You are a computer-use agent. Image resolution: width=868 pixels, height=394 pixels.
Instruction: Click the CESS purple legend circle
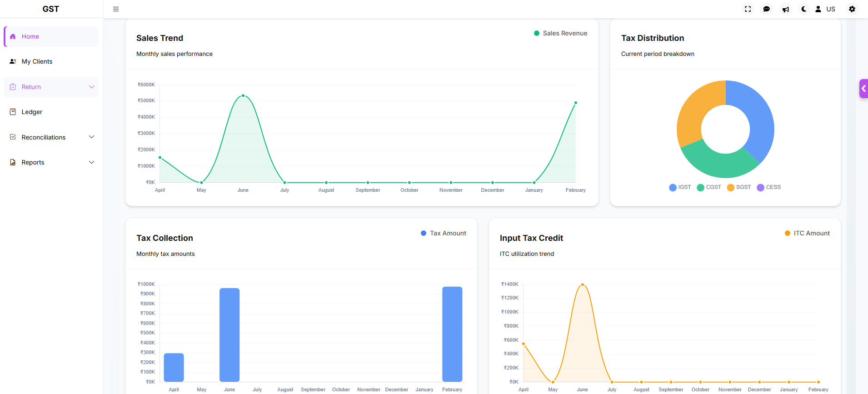(760, 188)
